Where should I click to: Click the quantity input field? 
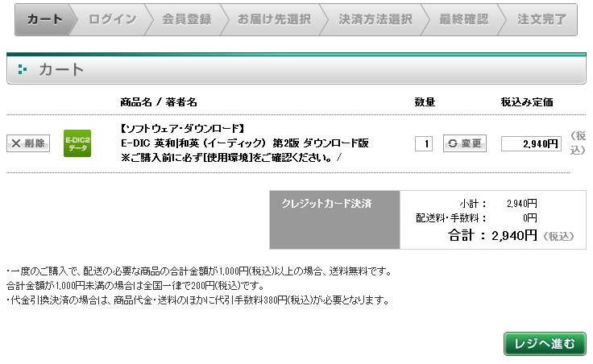tap(424, 143)
